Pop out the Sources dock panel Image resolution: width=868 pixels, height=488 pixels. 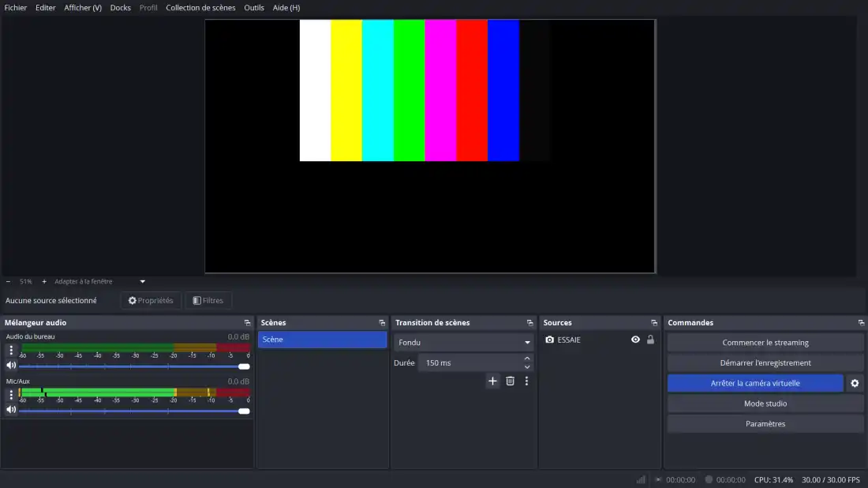pyautogui.click(x=654, y=323)
